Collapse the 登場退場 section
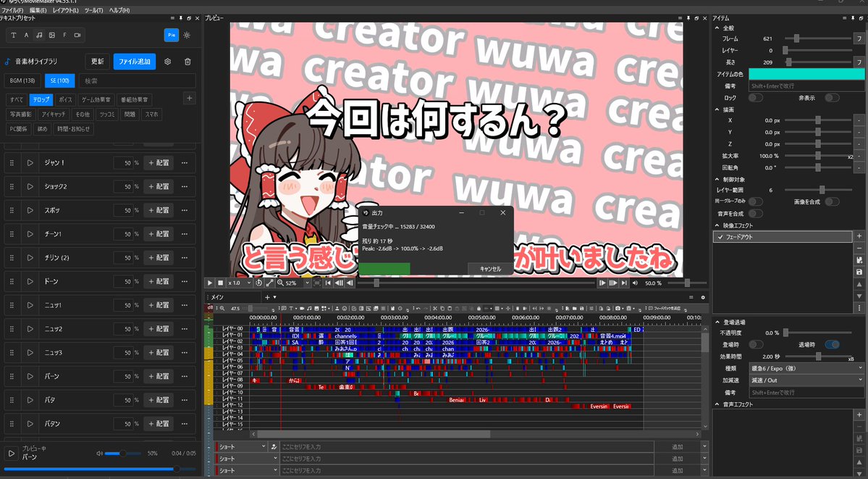Viewport: 868px width, 479px height. 717,322
